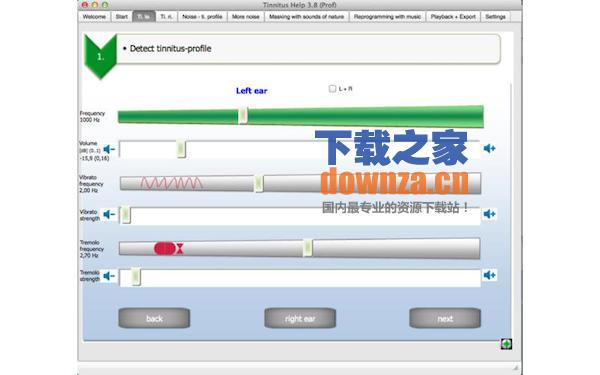This screenshot has width=600, height=375.
Task: Click the Tremolo strength slider handle
Action: [x=135, y=277]
